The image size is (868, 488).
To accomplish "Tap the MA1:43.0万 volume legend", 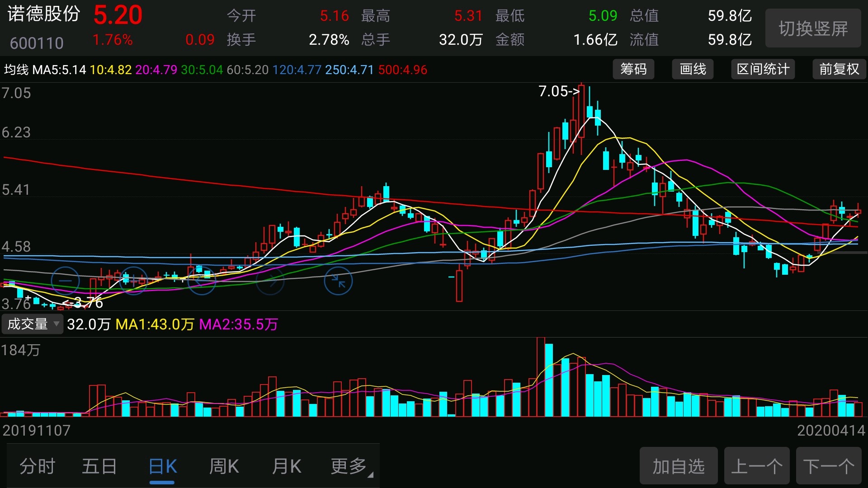I will (x=155, y=324).
